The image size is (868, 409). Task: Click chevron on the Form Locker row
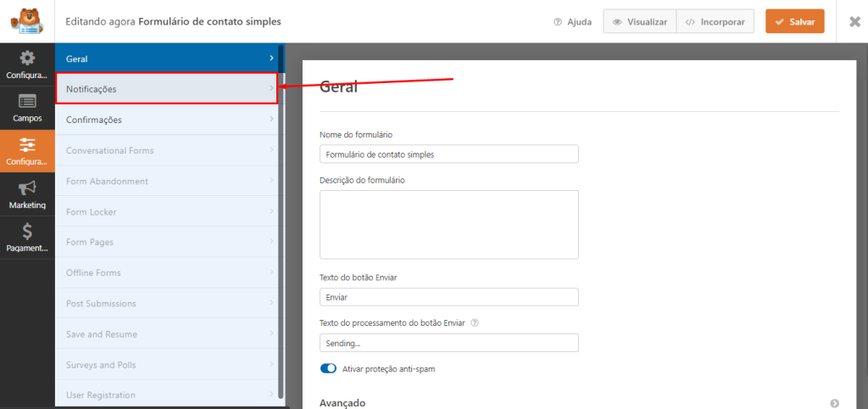click(271, 211)
